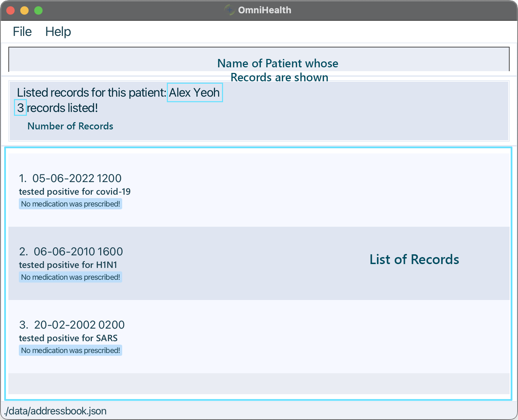Click 'tested positive for covid-19' text
This screenshot has width=518, height=420.
tap(75, 192)
